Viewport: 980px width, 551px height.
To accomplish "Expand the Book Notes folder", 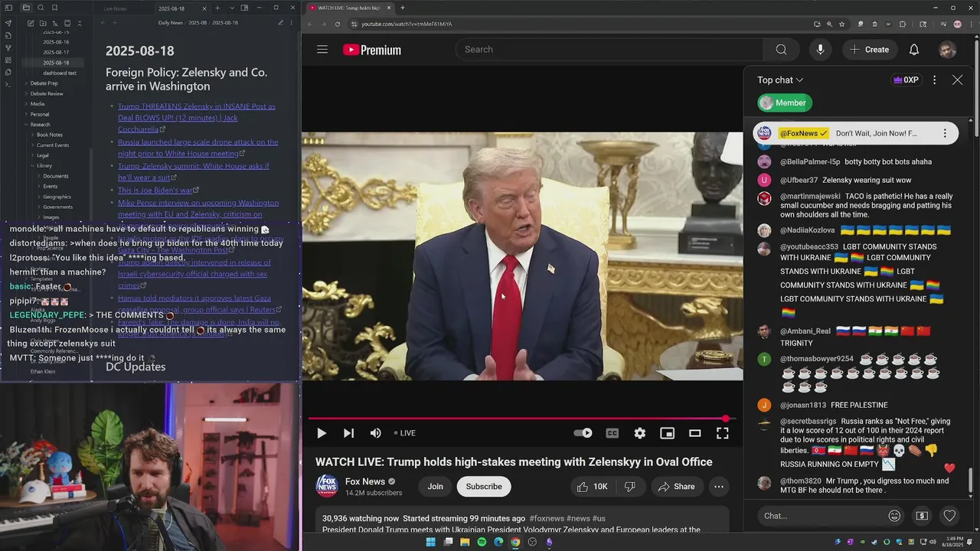I will (x=50, y=135).
